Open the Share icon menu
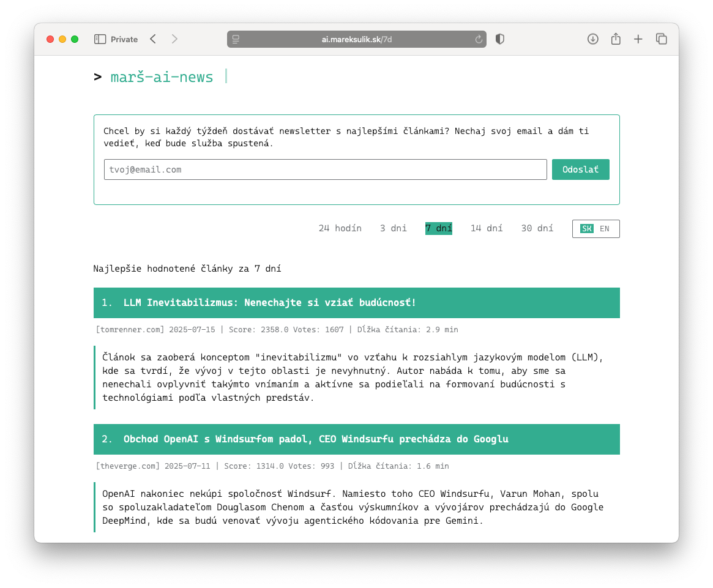Screen dimensions: 713x588 click(x=616, y=39)
